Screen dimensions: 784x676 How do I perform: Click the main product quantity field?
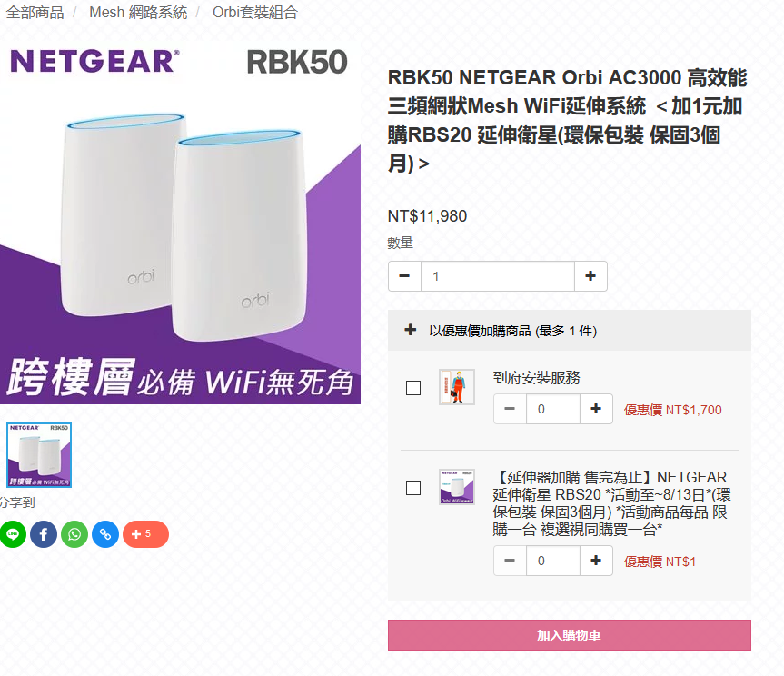point(498,276)
